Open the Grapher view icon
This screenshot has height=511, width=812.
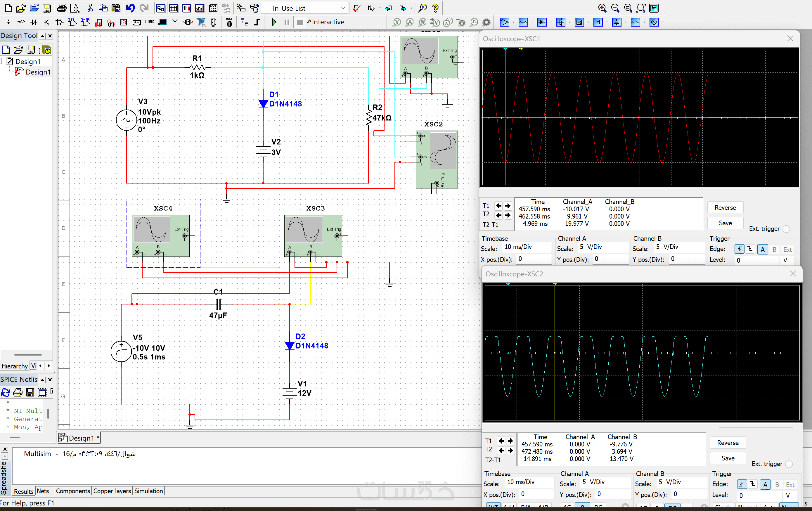pyautogui.click(x=200, y=8)
